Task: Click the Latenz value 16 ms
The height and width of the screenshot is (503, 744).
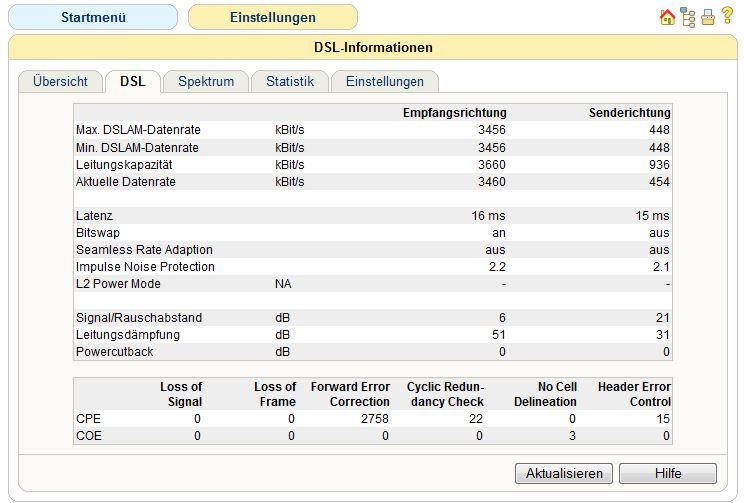Action: coord(488,216)
